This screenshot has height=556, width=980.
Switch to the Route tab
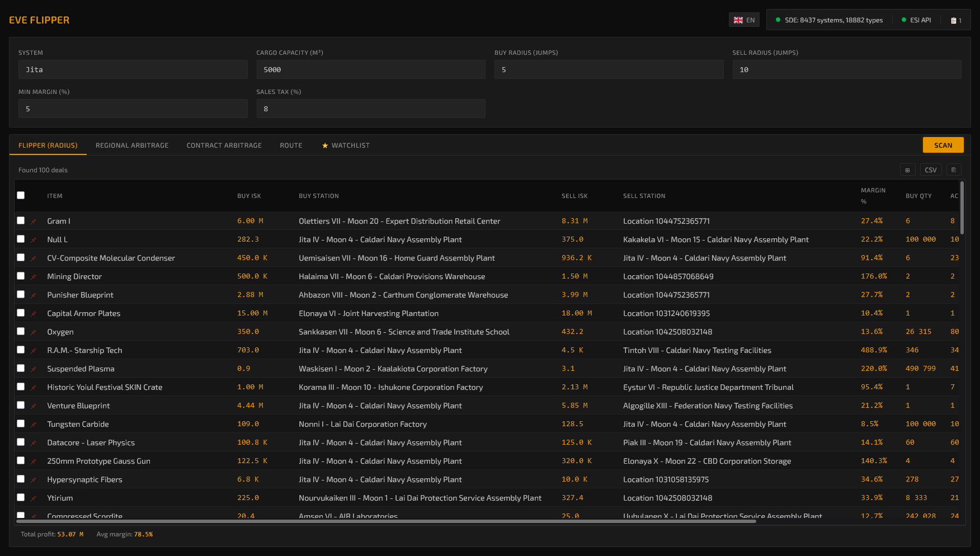291,145
